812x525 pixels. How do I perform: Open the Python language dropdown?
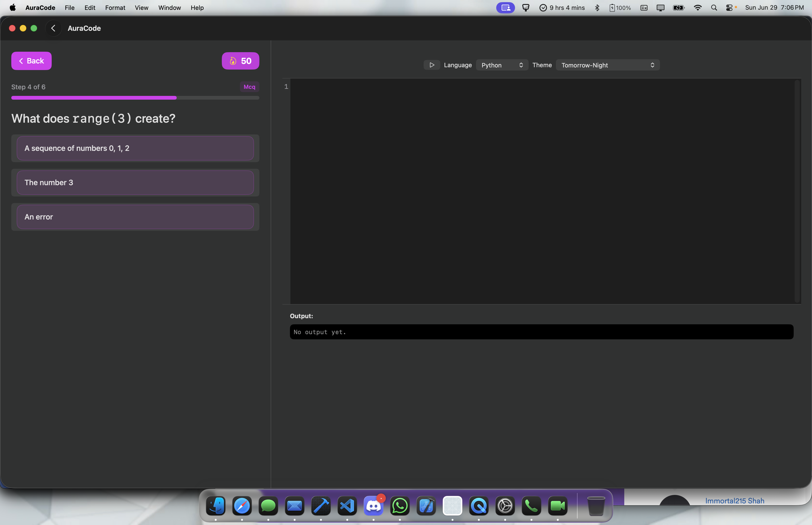click(502, 65)
